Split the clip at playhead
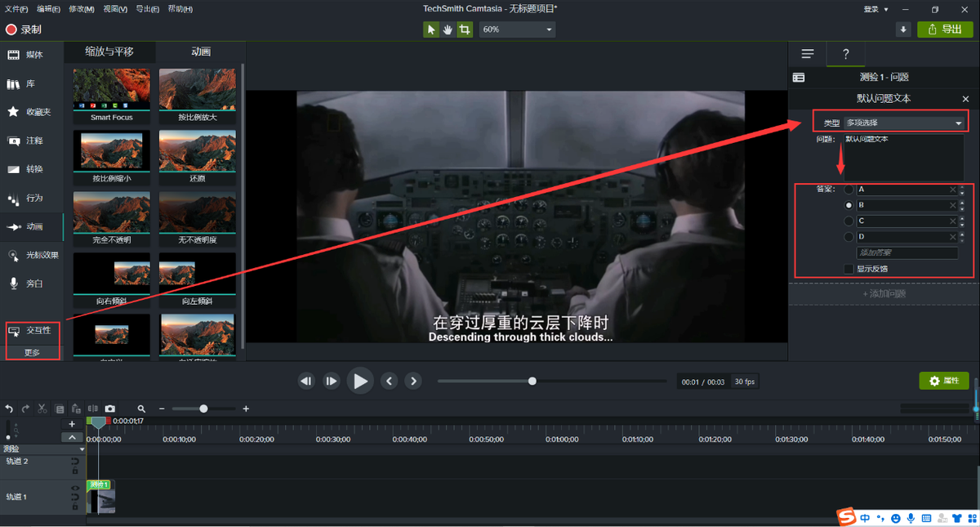 click(92, 409)
